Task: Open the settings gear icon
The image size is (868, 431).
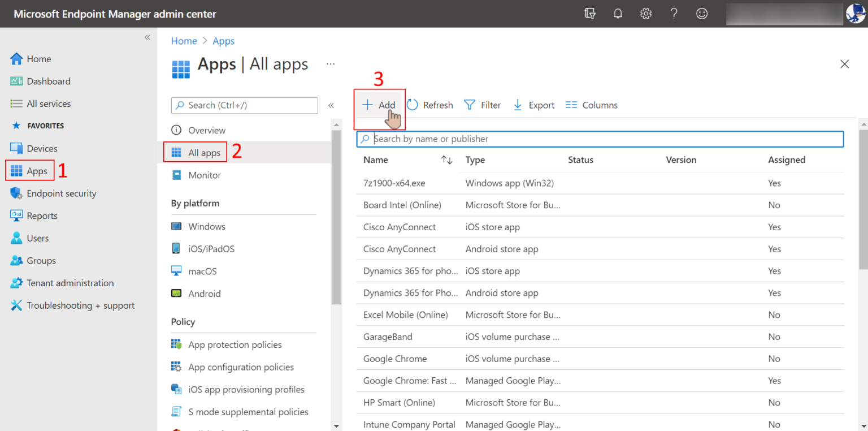Action: pos(646,14)
